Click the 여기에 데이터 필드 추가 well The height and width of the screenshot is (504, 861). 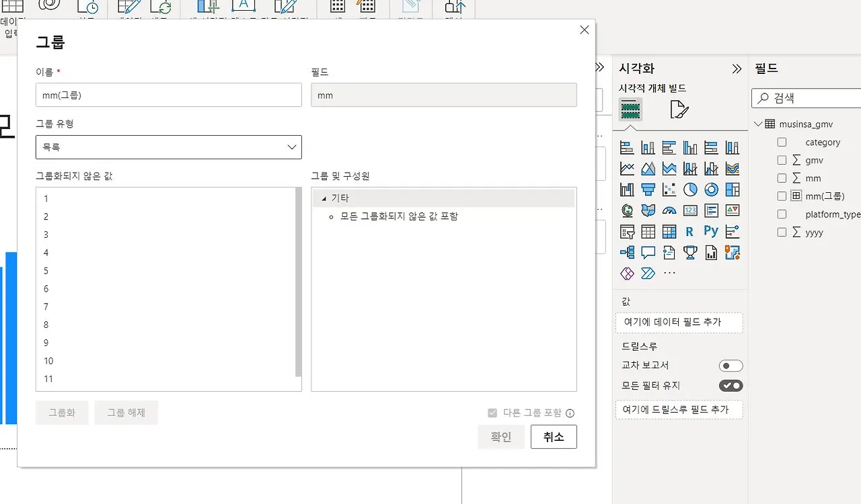click(679, 323)
